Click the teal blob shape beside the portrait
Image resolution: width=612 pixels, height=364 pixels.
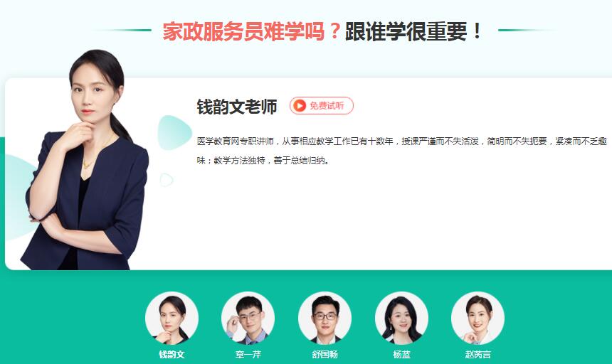coord(174,132)
